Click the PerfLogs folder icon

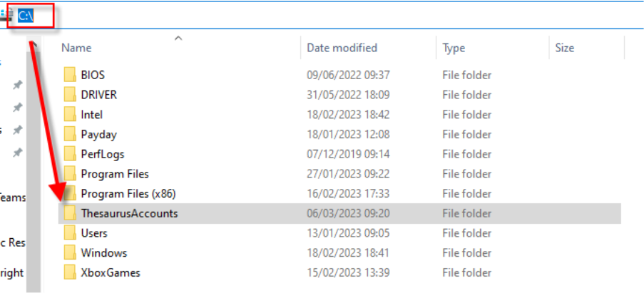[x=70, y=154]
